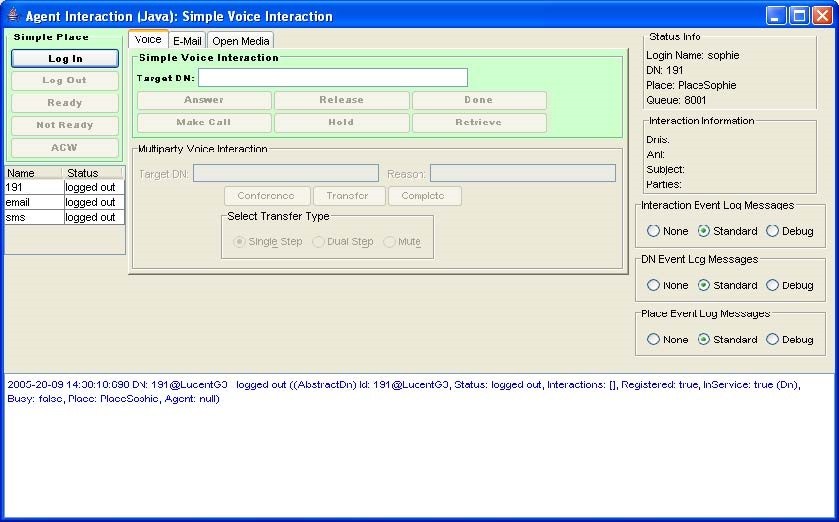Click the Status column header

(94, 173)
